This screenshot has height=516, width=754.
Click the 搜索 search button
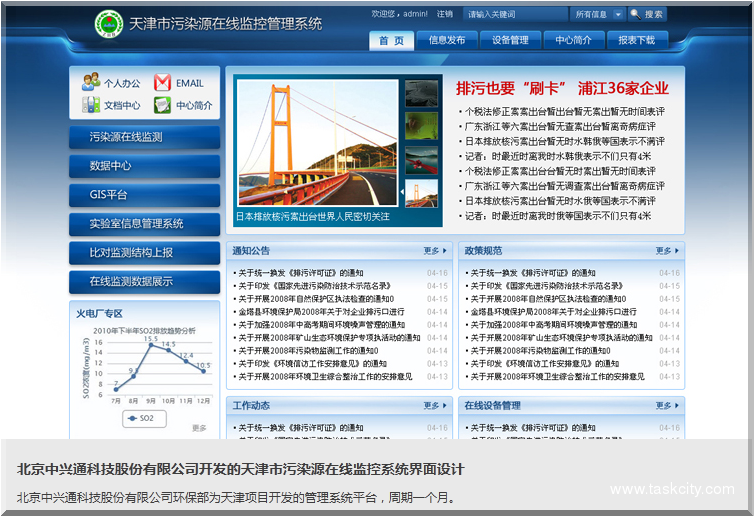point(647,14)
